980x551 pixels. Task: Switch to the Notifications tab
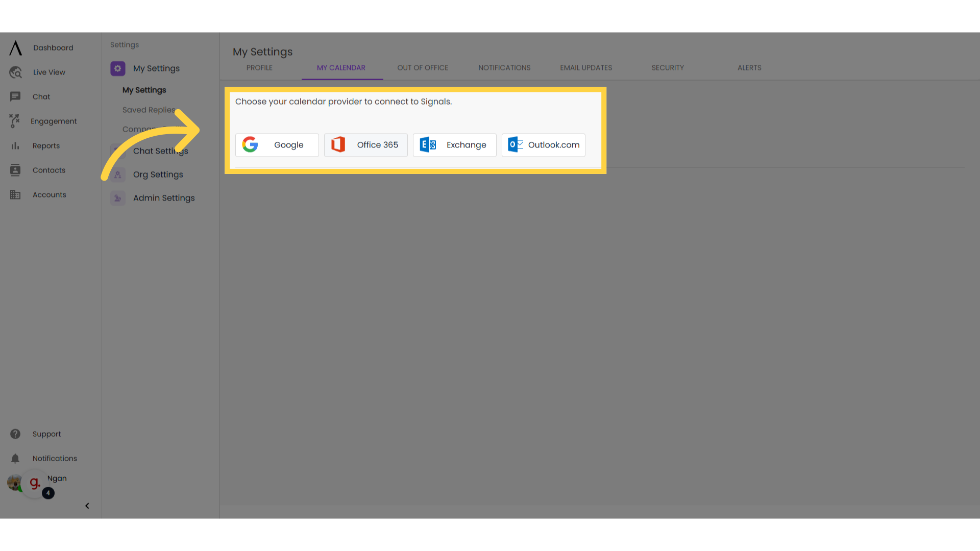(x=504, y=68)
